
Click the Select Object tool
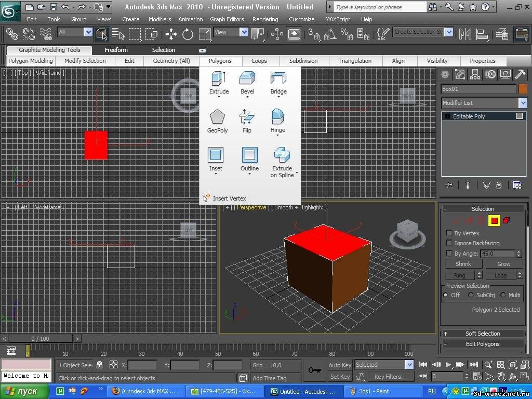pyautogui.click(x=102, y=34)
